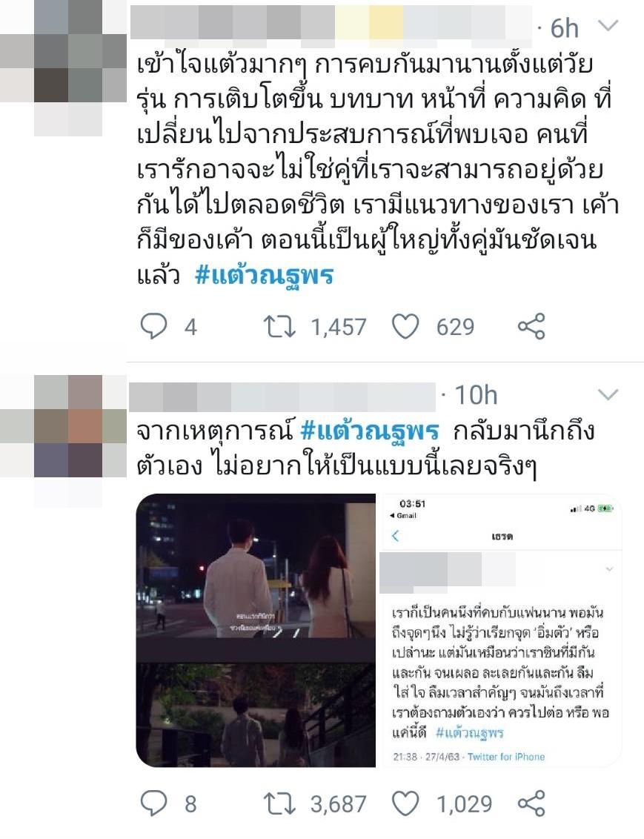644x839 pixels.
Task: Share the 10h tweet
Action: [x=531, y=803]
